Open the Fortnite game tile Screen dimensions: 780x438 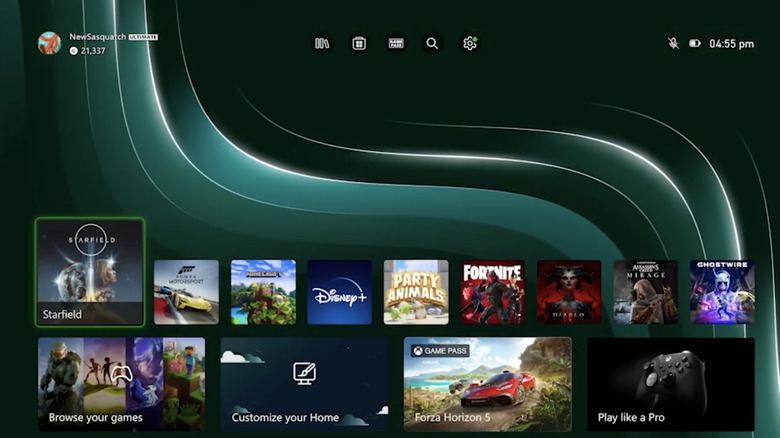[x=492, y=292]
